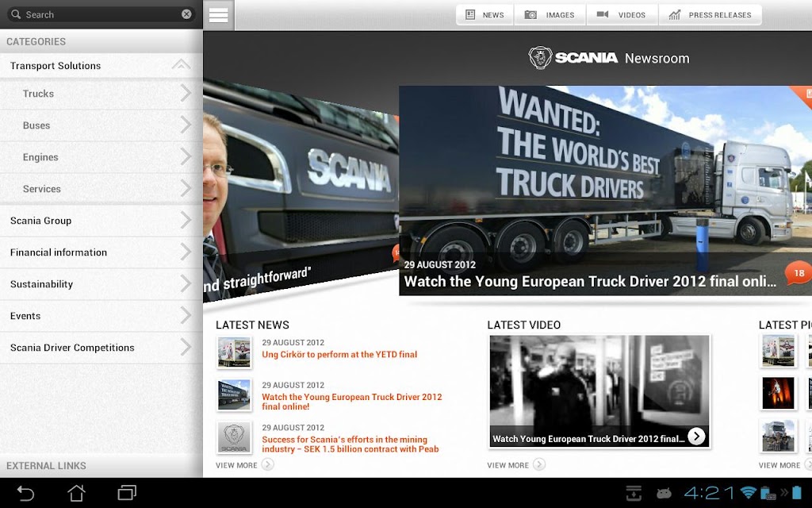
Task: Expand the Events category
Action: [101, 316]
